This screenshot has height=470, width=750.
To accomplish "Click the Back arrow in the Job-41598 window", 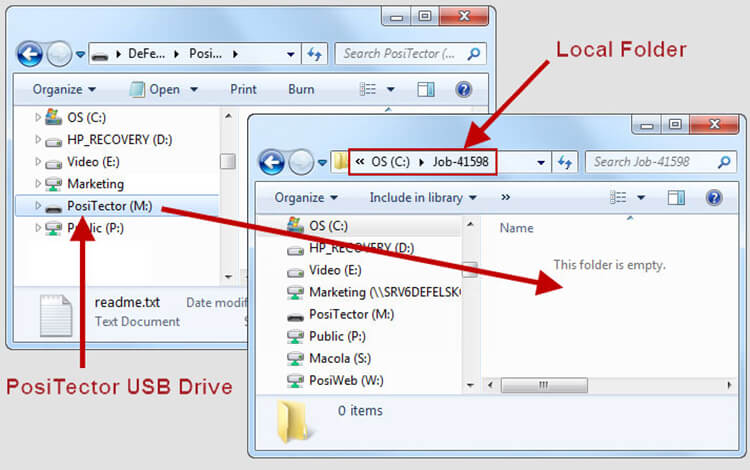I will 271,162.
